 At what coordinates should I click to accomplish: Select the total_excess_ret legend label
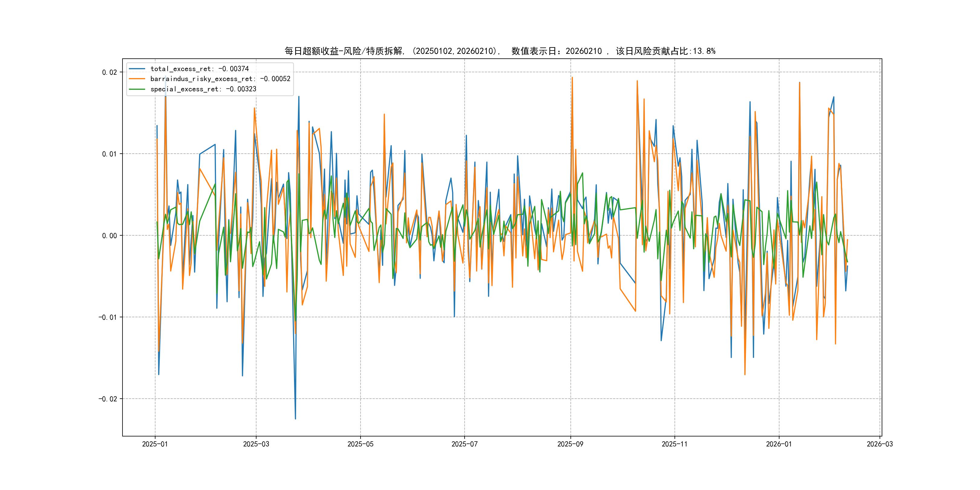pos(199,69)
